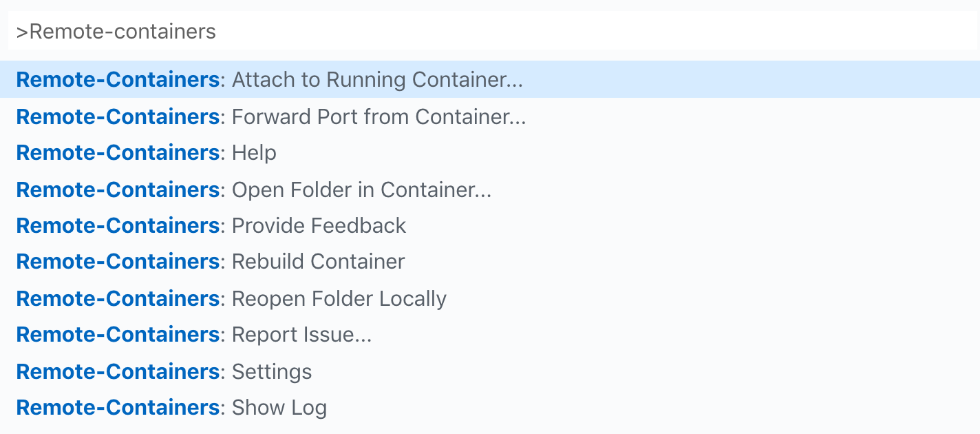Click the typed '>Remote-containers' query text
This screenshot has height=434, width=980.
[116, 32]
